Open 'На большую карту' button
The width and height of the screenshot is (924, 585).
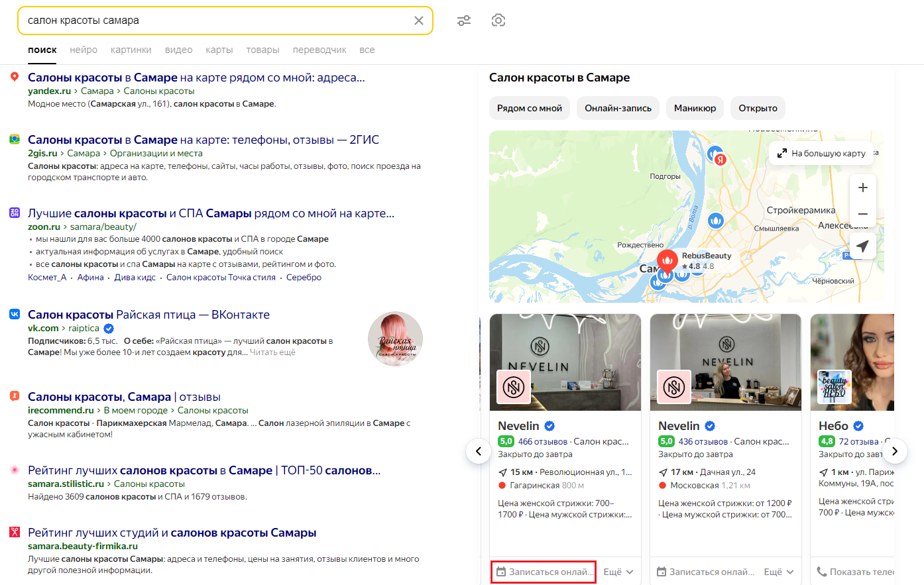tap(821, 153)
